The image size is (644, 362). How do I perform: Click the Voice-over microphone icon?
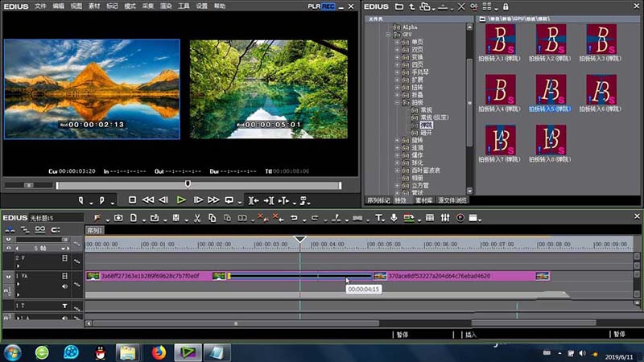coord(394,218)
